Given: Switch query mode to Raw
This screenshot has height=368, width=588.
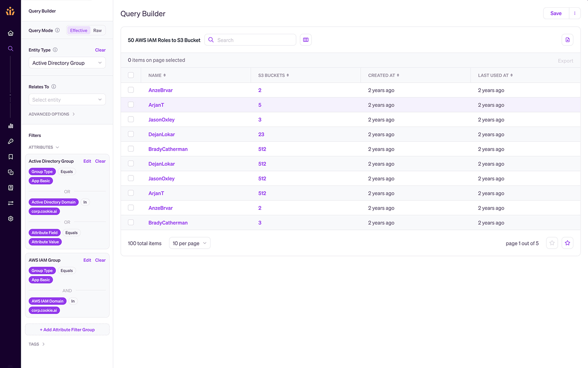Looking at the screenshot, I should point(98,31).
